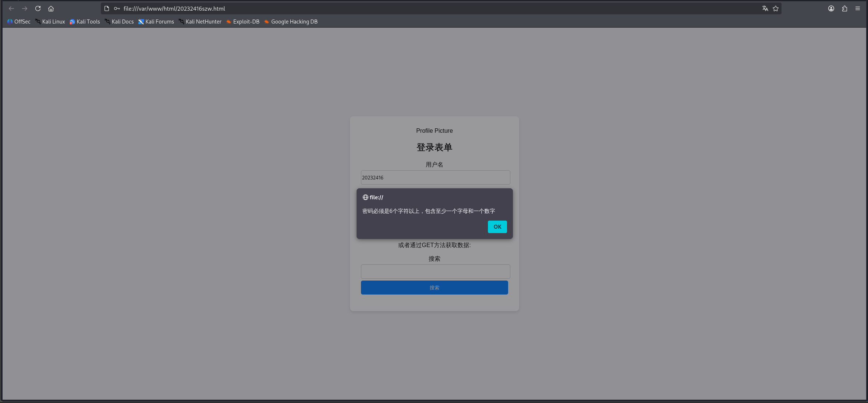Open the Kali Tools bookmark
The image size is (868, 403).
click(x=88, y=21)
